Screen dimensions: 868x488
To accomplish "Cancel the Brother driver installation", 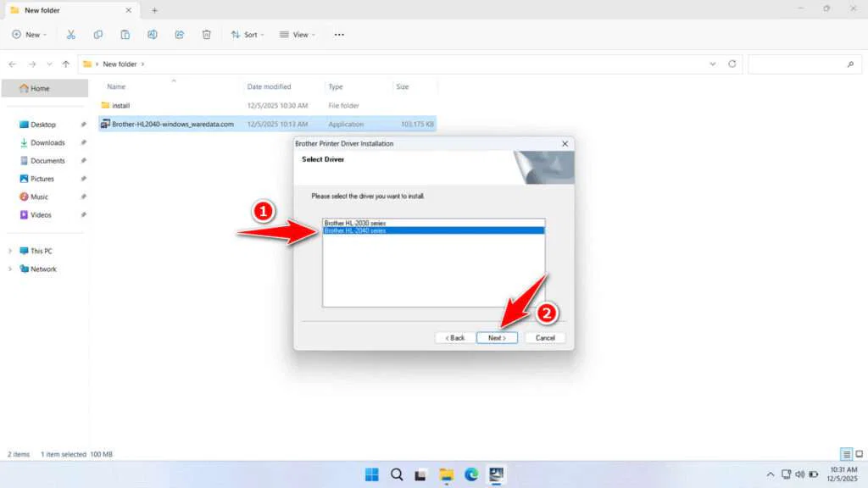I will [x=544, y=337].
